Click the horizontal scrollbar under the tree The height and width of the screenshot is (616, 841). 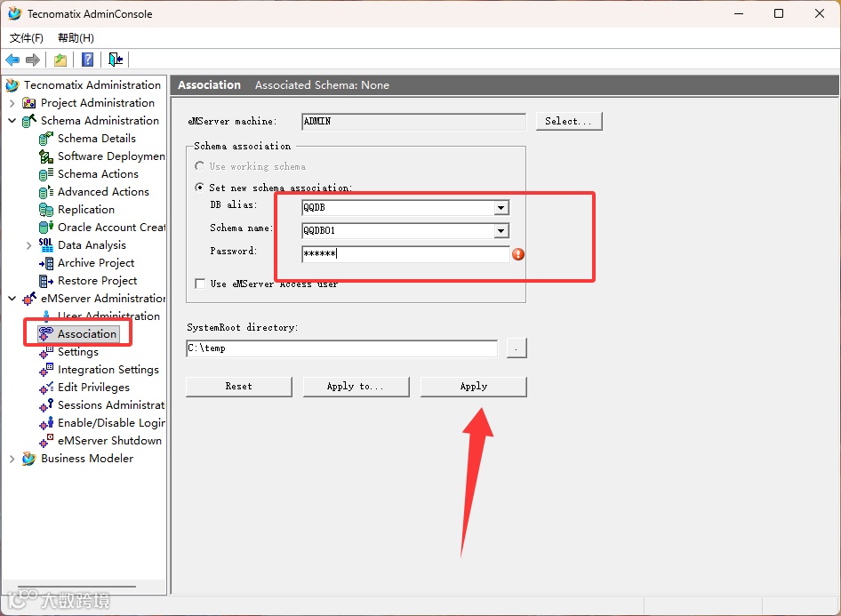click(x=76, y=587)
